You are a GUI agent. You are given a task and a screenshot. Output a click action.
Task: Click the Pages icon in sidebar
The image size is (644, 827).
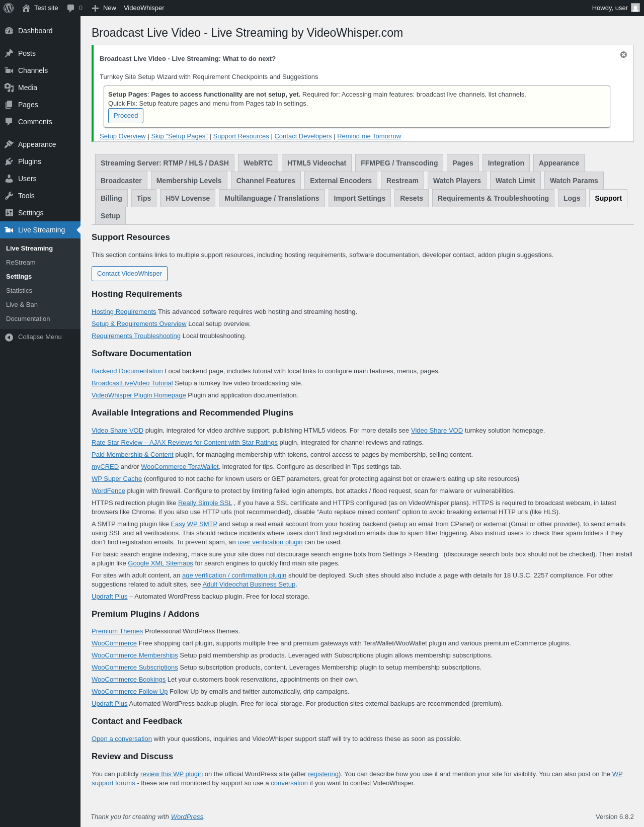(9, 105)
